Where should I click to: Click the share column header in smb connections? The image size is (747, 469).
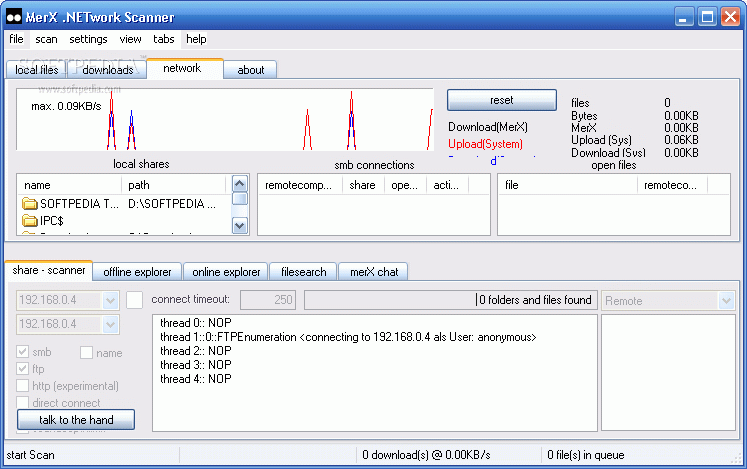click(x=363, y=185)
